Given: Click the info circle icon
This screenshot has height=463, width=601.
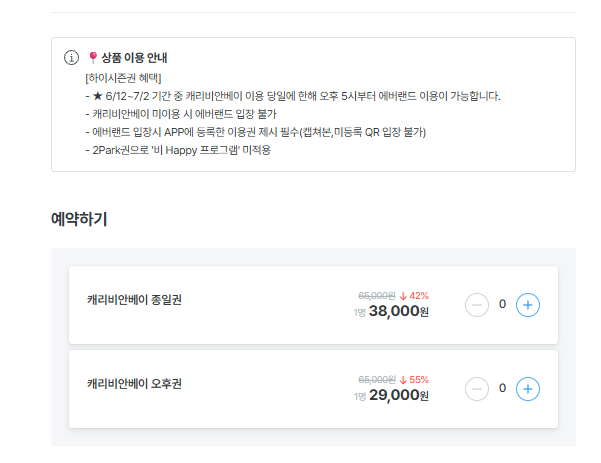Looking at the screenshot, I should 71,57.
